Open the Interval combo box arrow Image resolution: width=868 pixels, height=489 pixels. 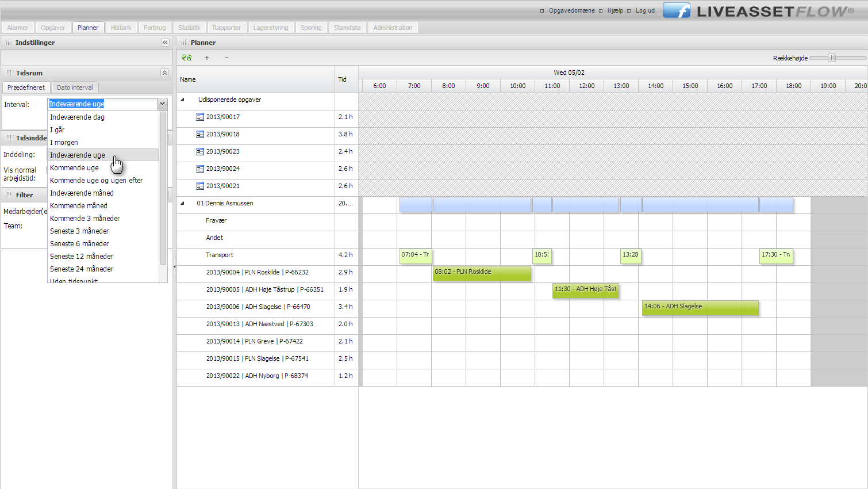pos(163,104)
